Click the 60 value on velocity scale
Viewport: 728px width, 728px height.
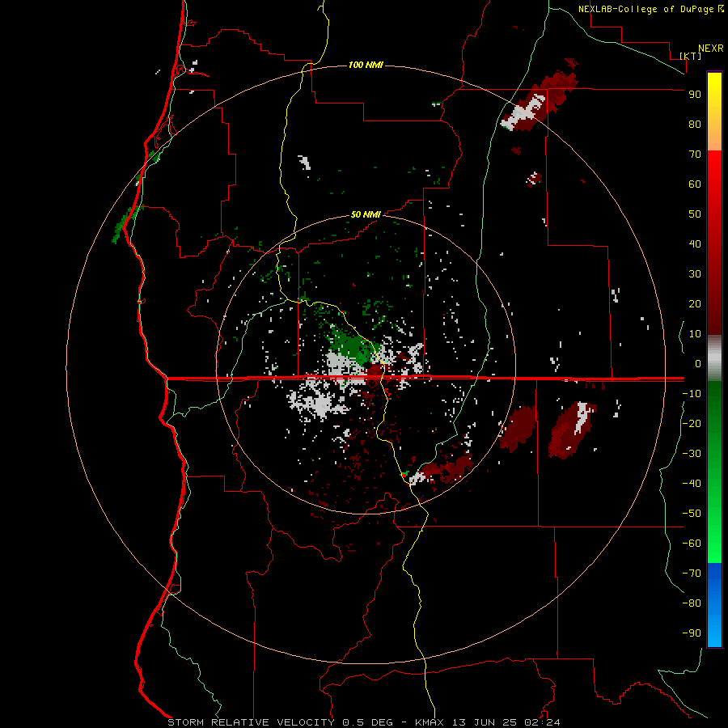pyautogui.click(x=695, y=184)
